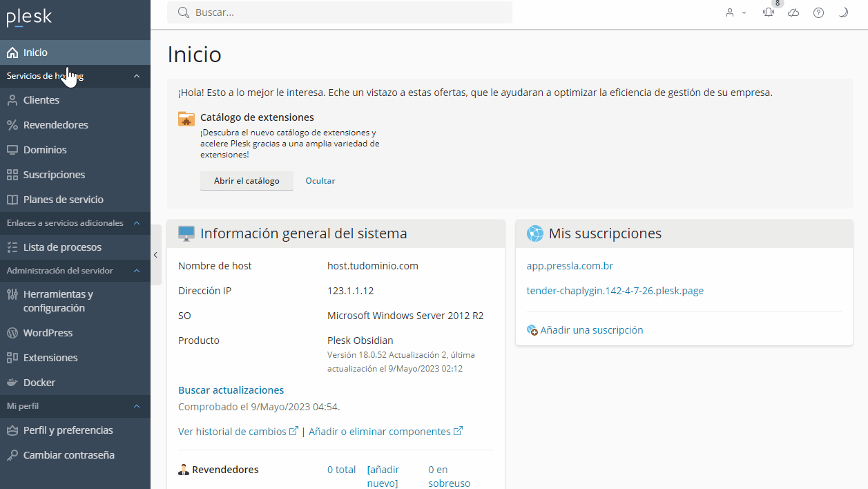
Task: Open Extensiones in the sidebar
Action: (x=75, y=358)
